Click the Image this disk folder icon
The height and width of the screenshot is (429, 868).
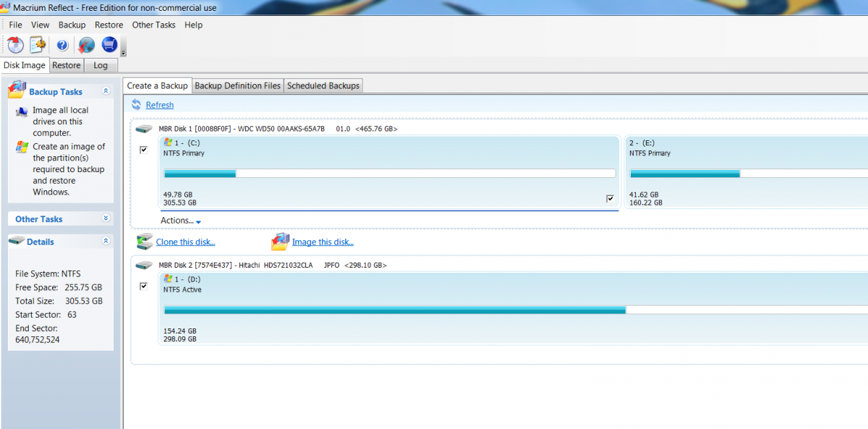point(280,242)
